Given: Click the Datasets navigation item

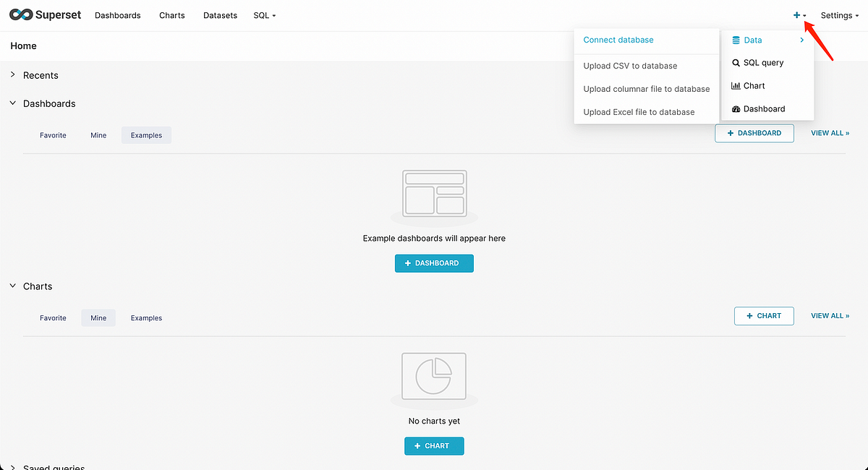Looking at the screenshot, I should (220, 14).
